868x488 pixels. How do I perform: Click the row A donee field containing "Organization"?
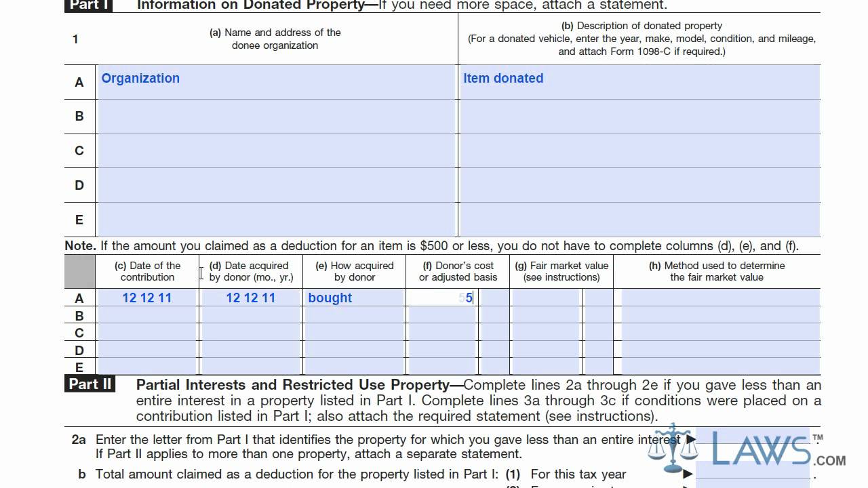coord(276,82)
